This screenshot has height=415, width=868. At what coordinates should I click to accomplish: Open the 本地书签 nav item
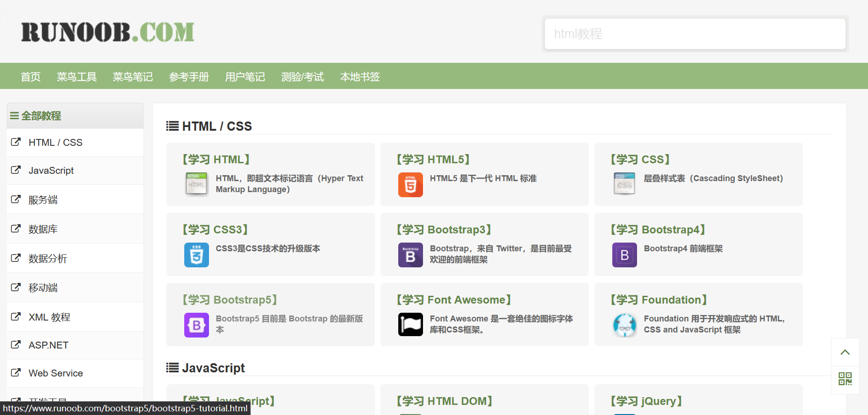(x=360, y=77)
